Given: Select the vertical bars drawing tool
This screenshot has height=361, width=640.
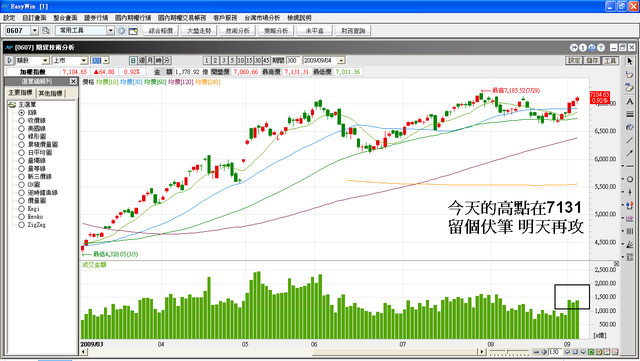Looking at the screenshot, I should 630,231.
